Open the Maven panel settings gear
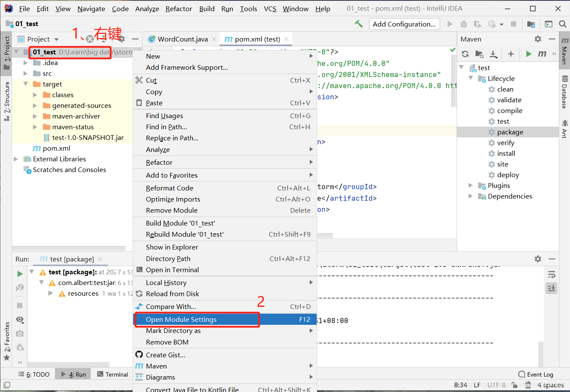Image resolution: width=570 pixels, height=392 pixels. 538,39
